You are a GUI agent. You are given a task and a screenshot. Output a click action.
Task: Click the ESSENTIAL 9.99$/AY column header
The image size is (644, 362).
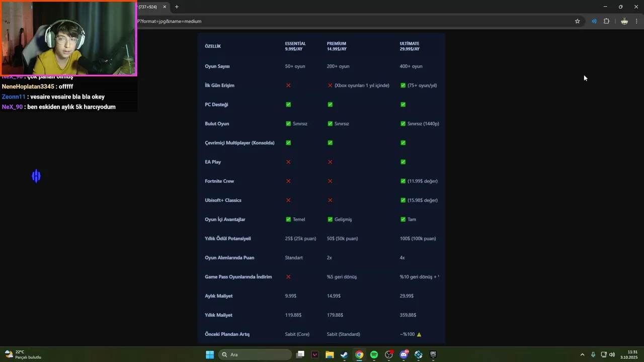pyautogui.click(x=295, y=46)
